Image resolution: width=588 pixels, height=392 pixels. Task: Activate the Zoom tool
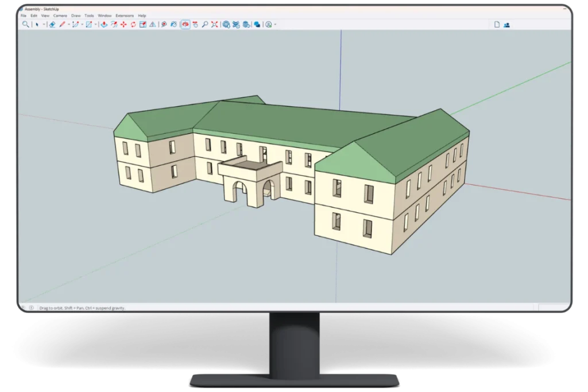[205, 24]
